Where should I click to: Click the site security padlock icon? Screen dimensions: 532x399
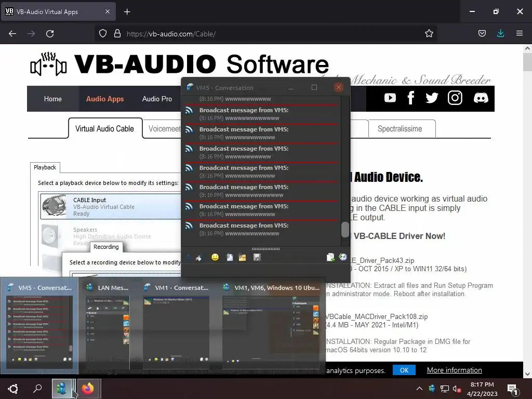coord(117,34)
